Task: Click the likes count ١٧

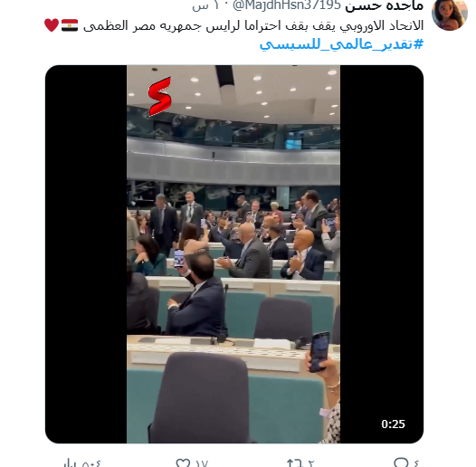Action: coord(202,463)
